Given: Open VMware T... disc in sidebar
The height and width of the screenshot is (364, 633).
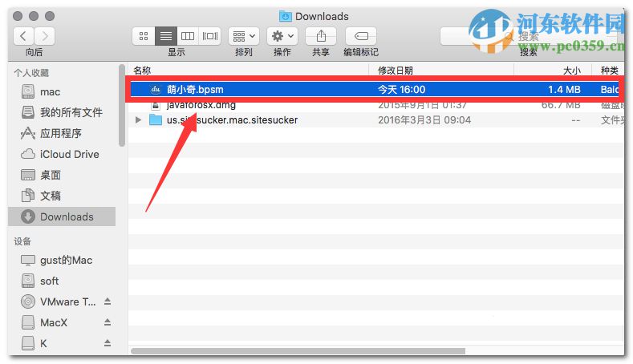Looking at the screenshot, I should point(59,301).
